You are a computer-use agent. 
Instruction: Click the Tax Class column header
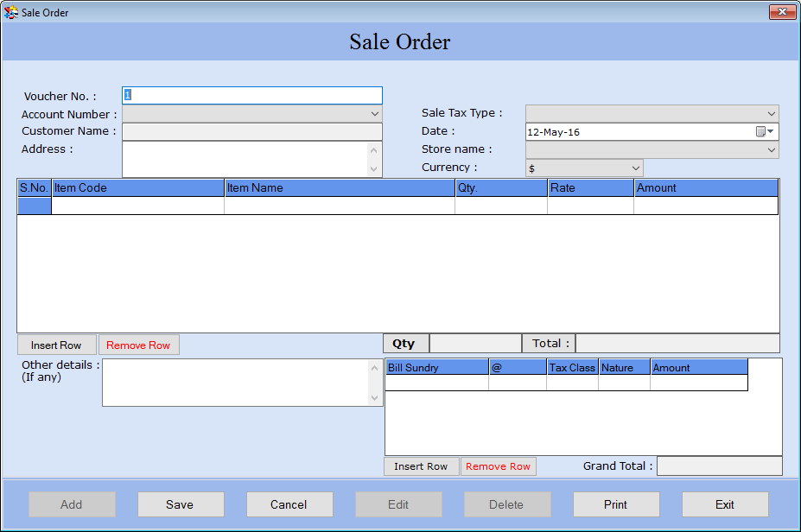tap(573, 368)
